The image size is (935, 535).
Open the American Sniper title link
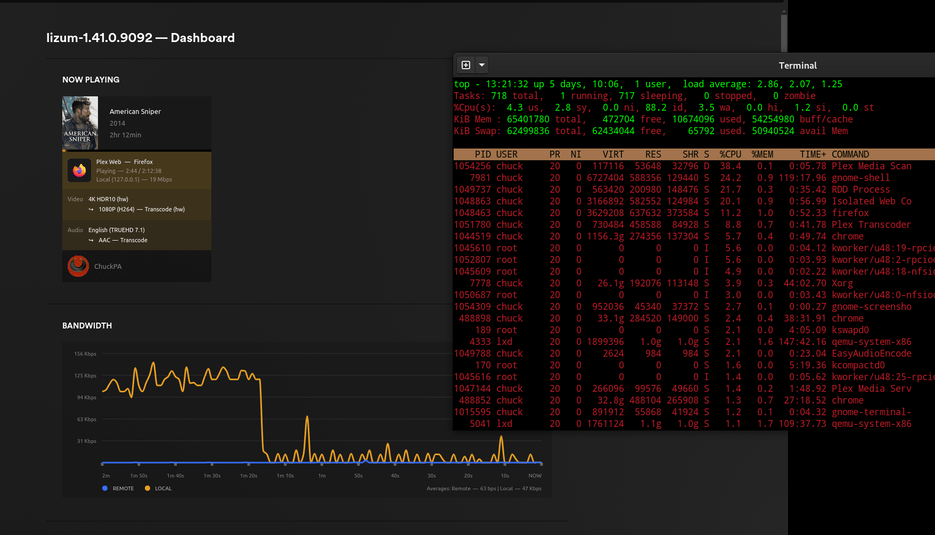point(135,112)
